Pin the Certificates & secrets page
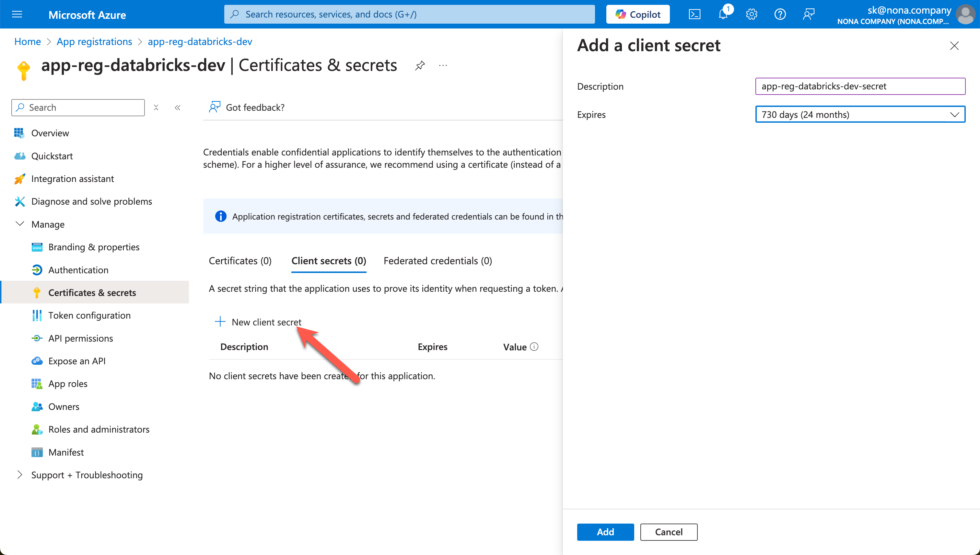This screenshot has width=980, height=555. coord(420,65)
